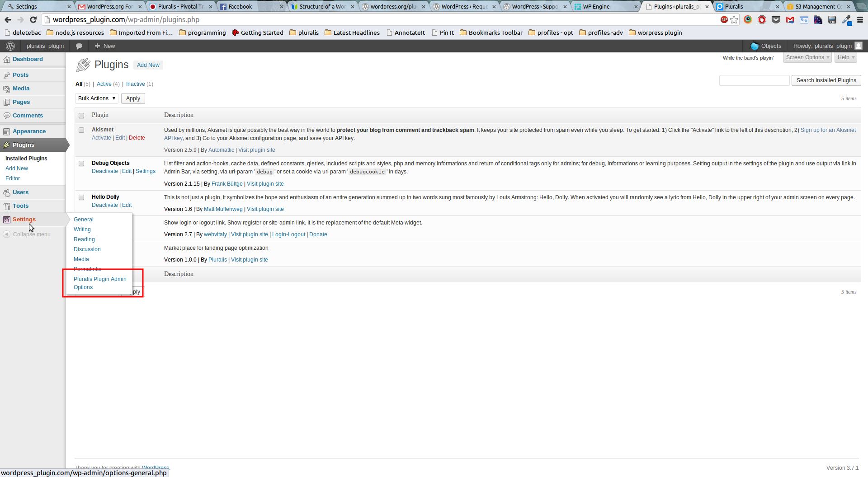The width and height of the screenshot is (868, 477).
Task: Click the Media sidebar icon
Action: coord(7,89)
